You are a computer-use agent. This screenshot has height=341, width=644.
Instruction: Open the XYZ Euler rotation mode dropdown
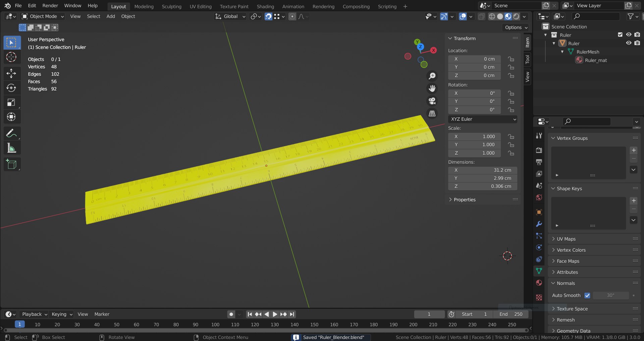pyautogui.click(x=483, y=119)
